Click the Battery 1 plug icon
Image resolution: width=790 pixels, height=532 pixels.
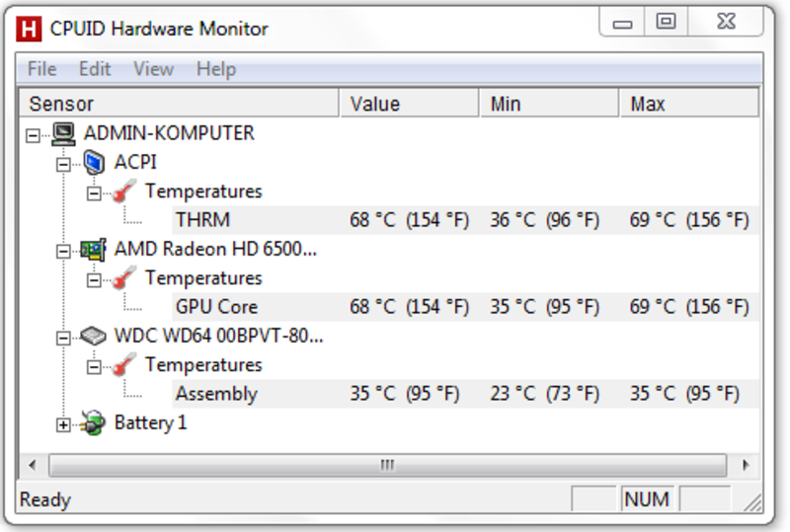click(94, 422)
